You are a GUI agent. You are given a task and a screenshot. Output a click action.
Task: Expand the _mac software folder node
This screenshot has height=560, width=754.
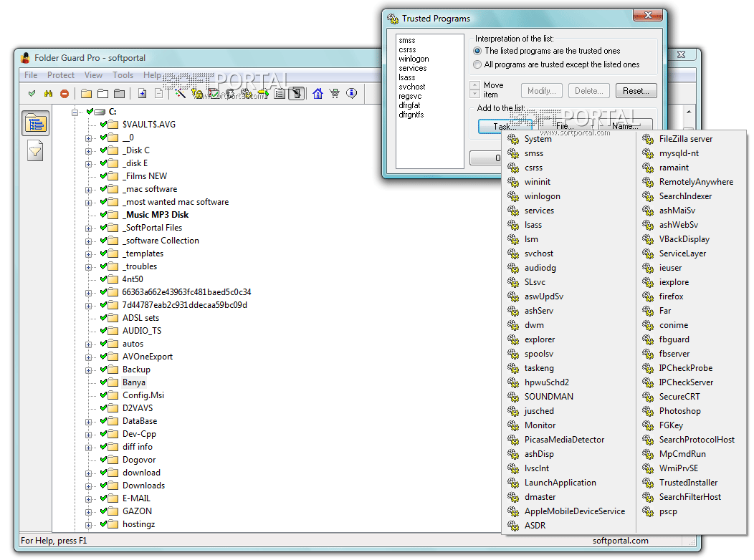pos(88,190)
